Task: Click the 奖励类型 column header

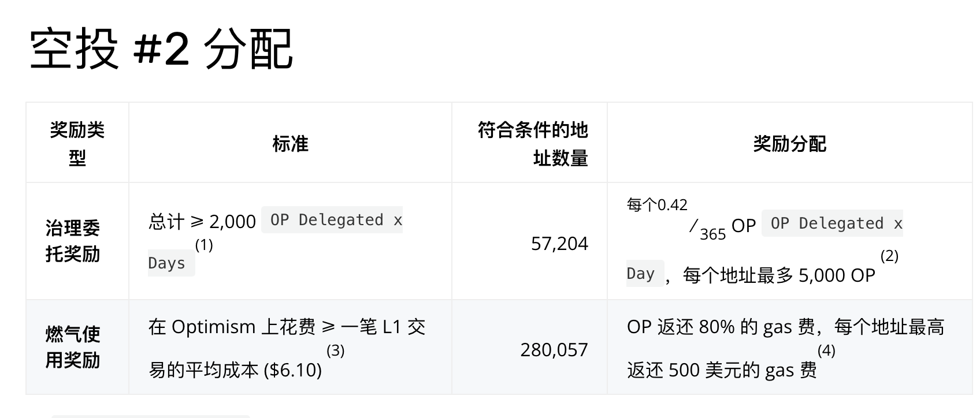Action: point(77,143)
